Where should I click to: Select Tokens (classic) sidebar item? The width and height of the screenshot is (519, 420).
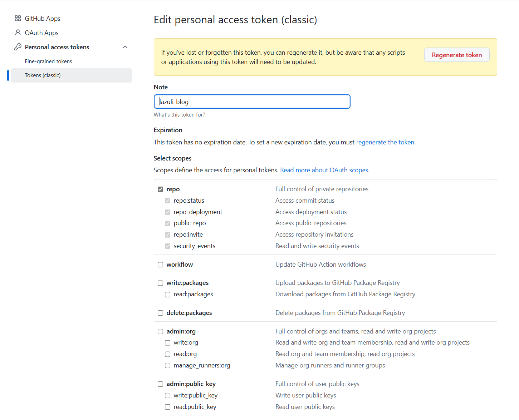coord(43,75)
